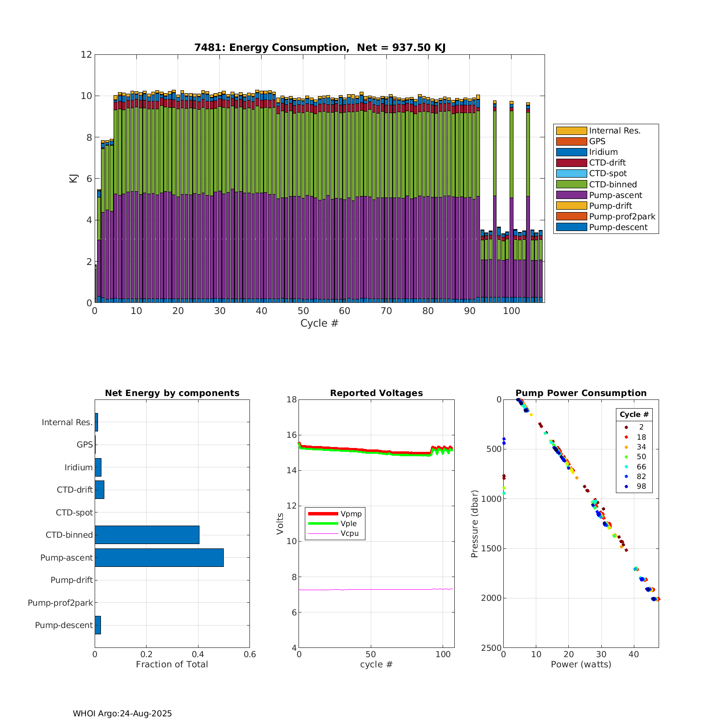728x728 pixels.
Task: Click cycle 98 marker in Cycle # legend
Action: point(626,486)
